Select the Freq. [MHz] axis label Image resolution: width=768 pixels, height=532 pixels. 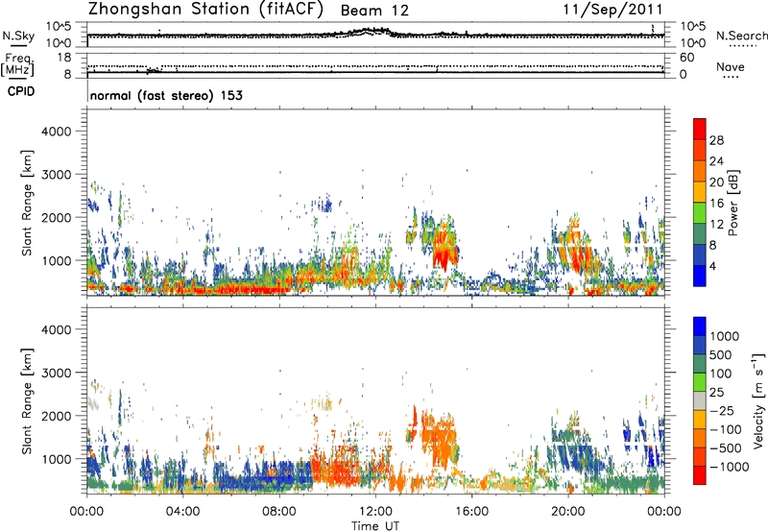click(17, 64)
